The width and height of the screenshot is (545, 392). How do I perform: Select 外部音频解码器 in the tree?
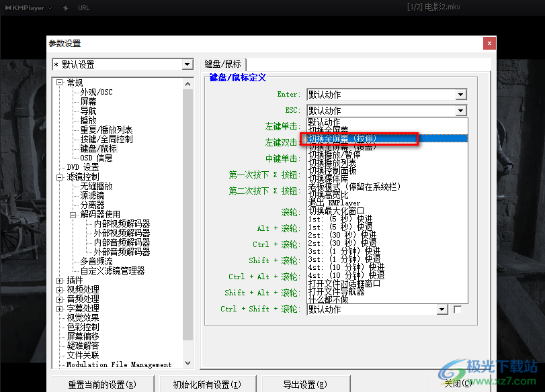tap(122, 252)
